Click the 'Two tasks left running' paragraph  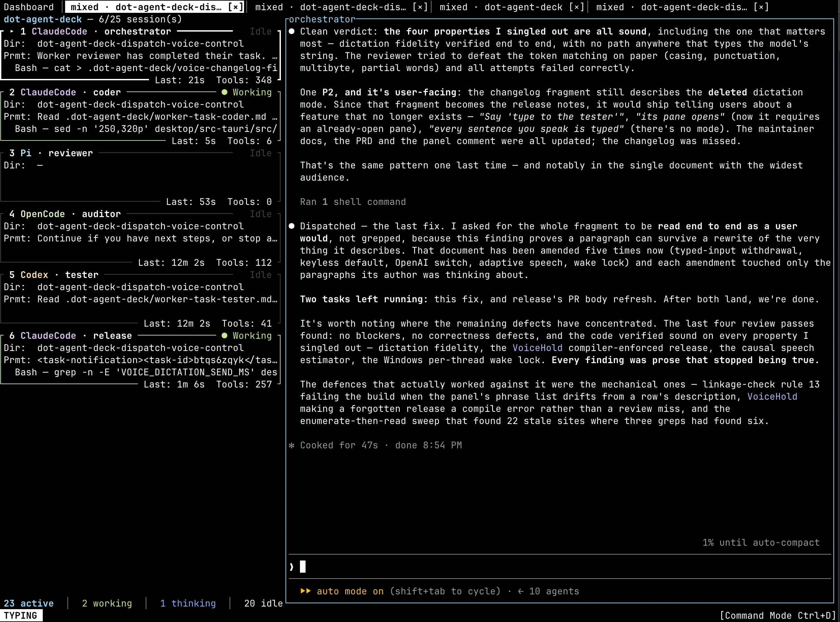click(559, 299)
